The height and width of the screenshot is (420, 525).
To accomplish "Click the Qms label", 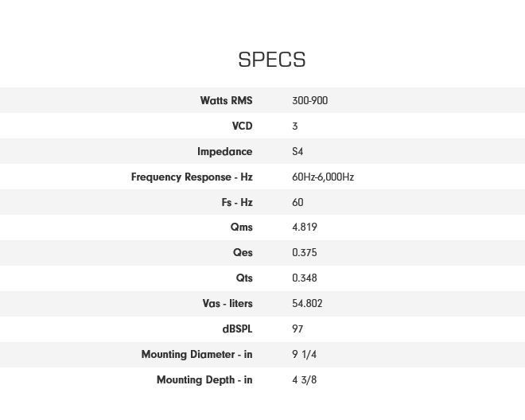I will point(241,227).
